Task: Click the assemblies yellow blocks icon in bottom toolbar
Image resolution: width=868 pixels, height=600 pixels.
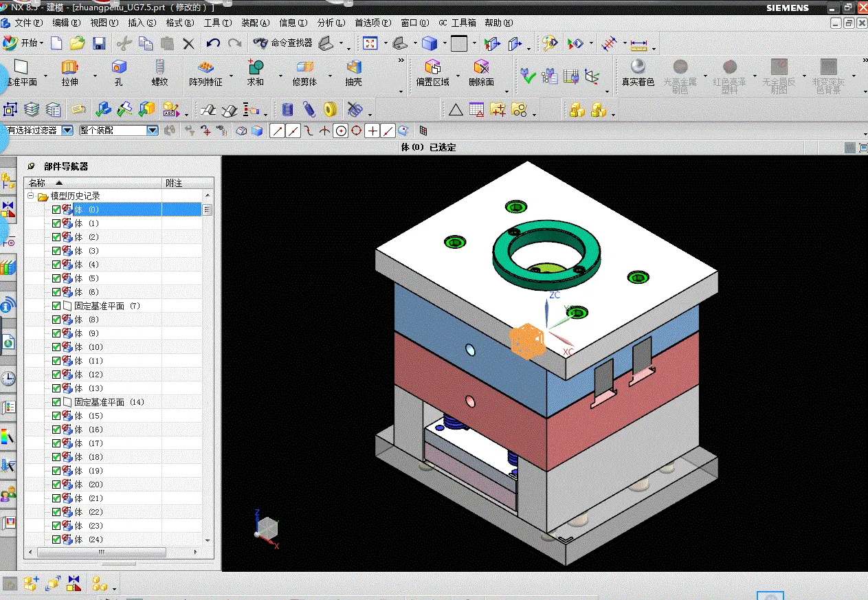Action: point(100,584)
